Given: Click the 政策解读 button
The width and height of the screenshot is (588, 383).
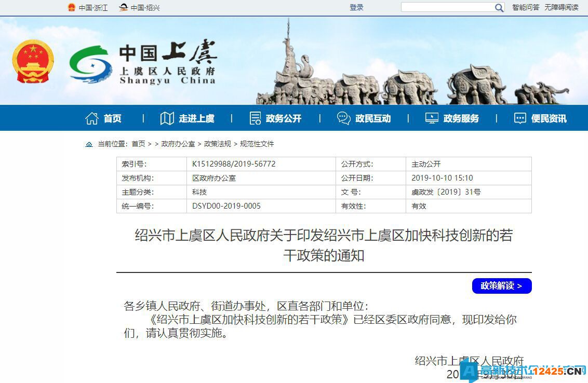Looking at the screenshot, I should 501,286.
